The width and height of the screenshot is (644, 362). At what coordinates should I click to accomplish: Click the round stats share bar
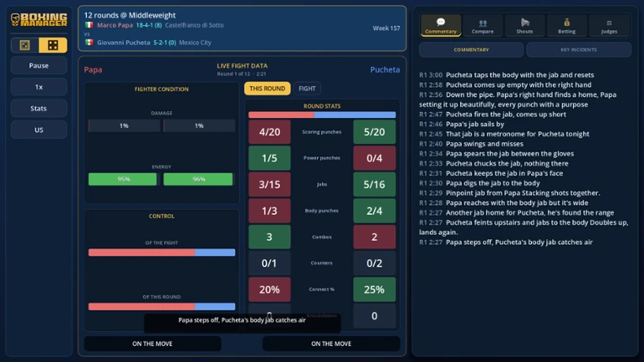pyautogui.click(x=322, y=115)
